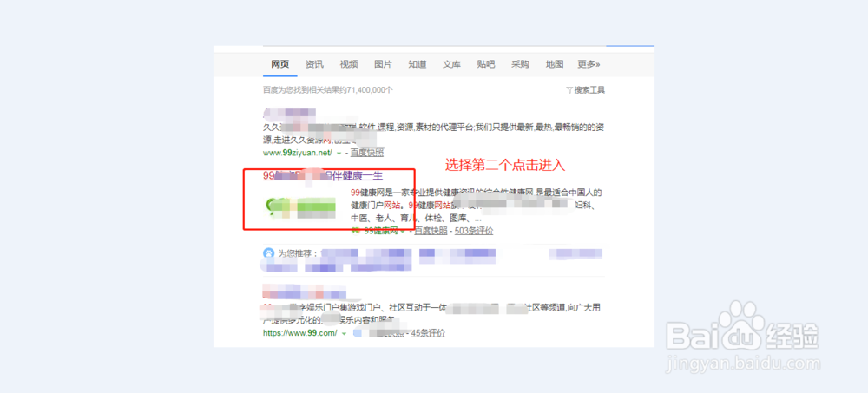Click the paw icon beside 为您推荐
The height and width of the screenshot is (393, 868).
point(269,253)
